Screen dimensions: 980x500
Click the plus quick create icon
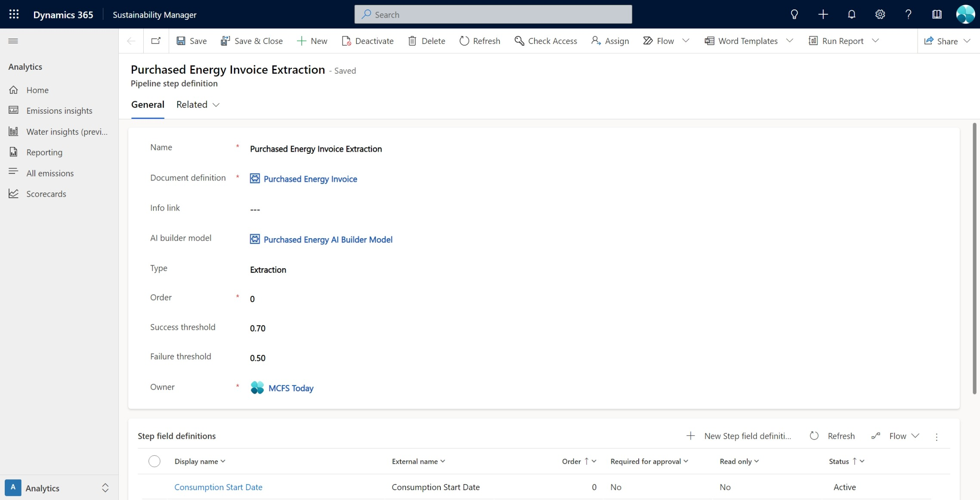823,14
